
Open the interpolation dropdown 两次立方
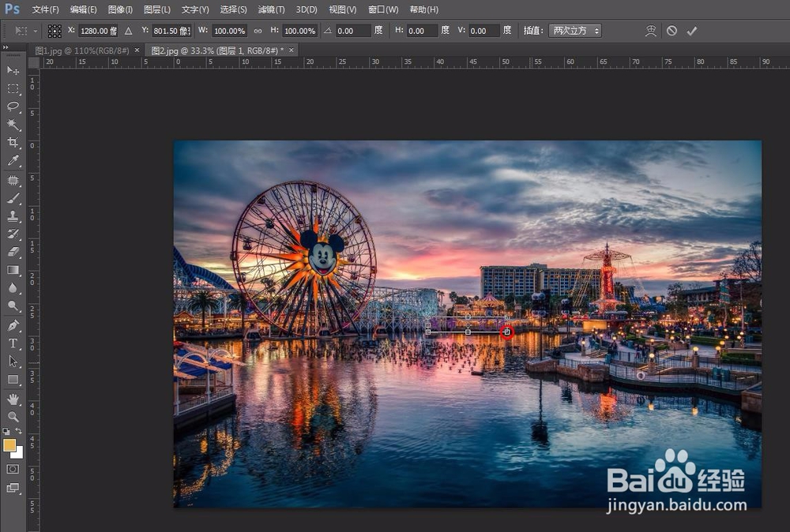pos(574,31)
